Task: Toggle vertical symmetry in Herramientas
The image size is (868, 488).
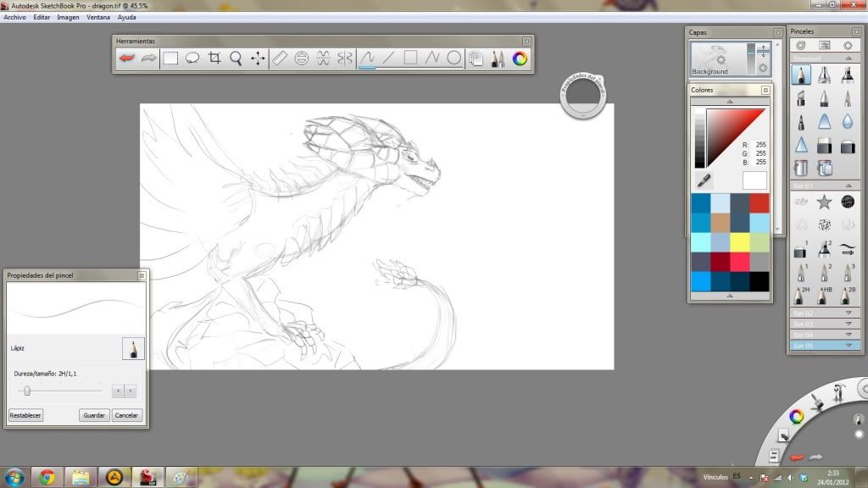Action: 345,58
